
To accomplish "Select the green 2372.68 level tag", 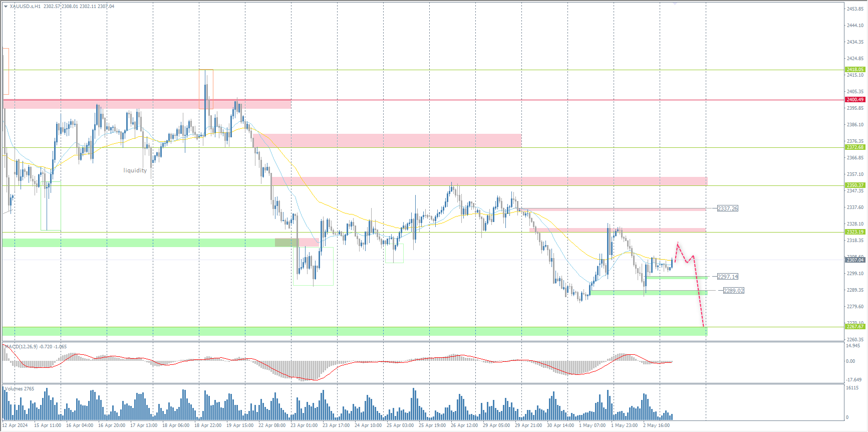I will [855, 147].
